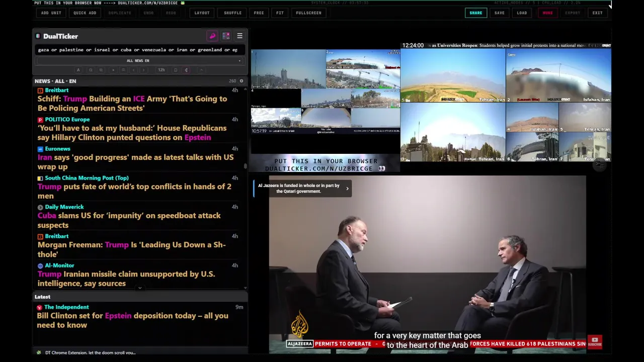Click the Al-Monitor source icon
The width and height of the screenshot is (644, 362).
point(40,265)
